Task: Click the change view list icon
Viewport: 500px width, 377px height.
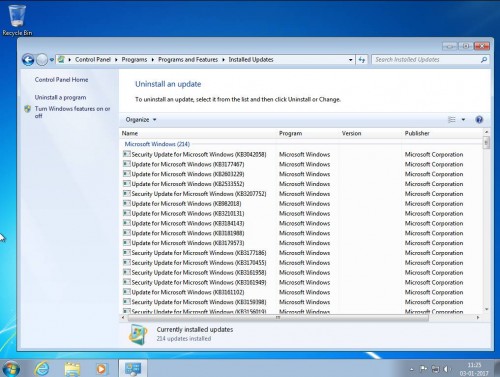Action: tap(452, 120)
